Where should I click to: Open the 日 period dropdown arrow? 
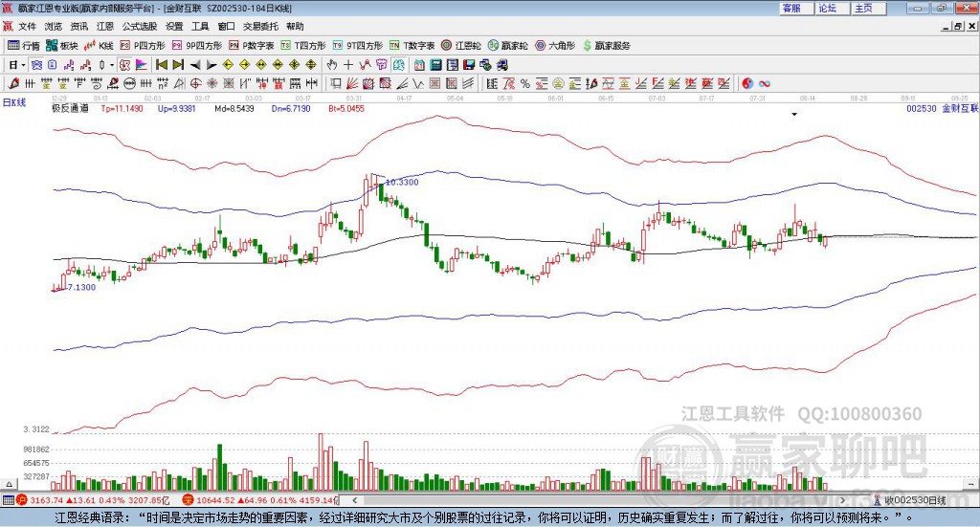(23, 65)
